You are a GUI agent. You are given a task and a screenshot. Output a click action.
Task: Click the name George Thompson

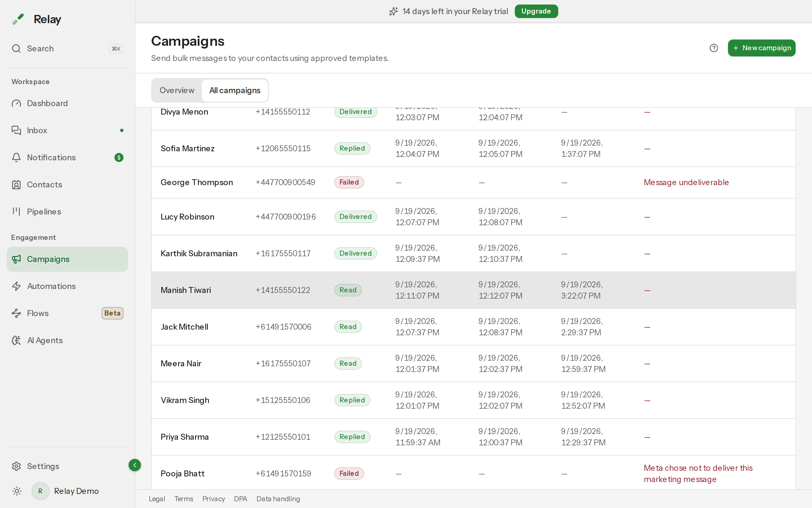[197, 182]
